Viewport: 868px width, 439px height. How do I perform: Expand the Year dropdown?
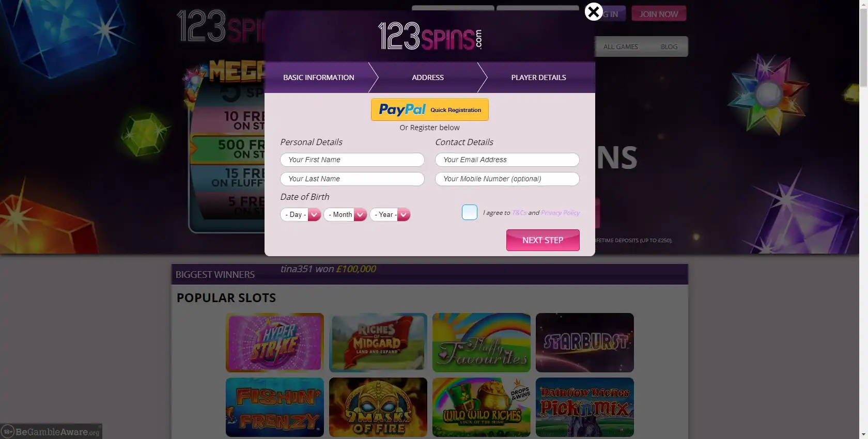click(390, 214)
